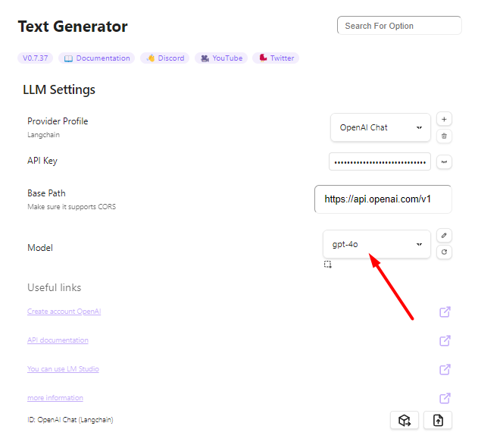Click the LLM Settings heading
Image resolution: width=478 pixels, height=448 pixels.
coord(59,89)
